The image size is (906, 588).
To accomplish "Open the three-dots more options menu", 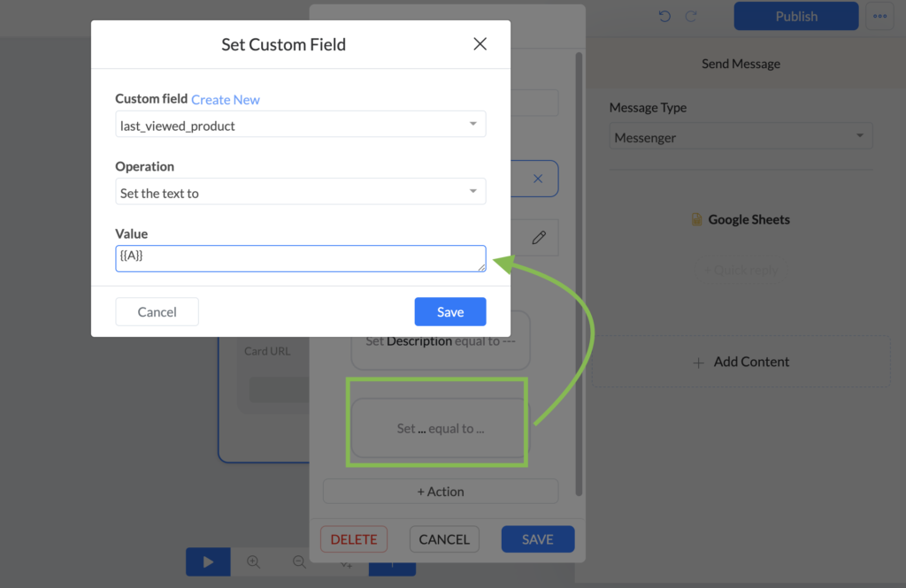I will tap(880, 16).
